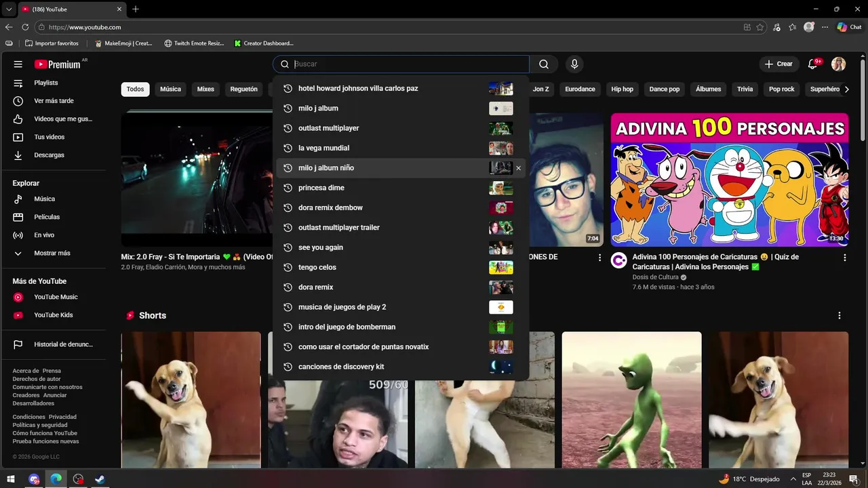
Task: Start voice search with microphone icon
Action: pos(574,64)
